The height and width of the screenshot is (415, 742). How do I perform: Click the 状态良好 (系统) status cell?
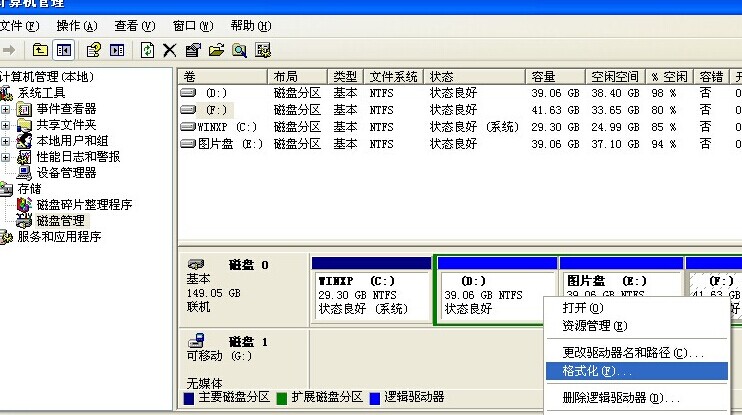(474, 127)
